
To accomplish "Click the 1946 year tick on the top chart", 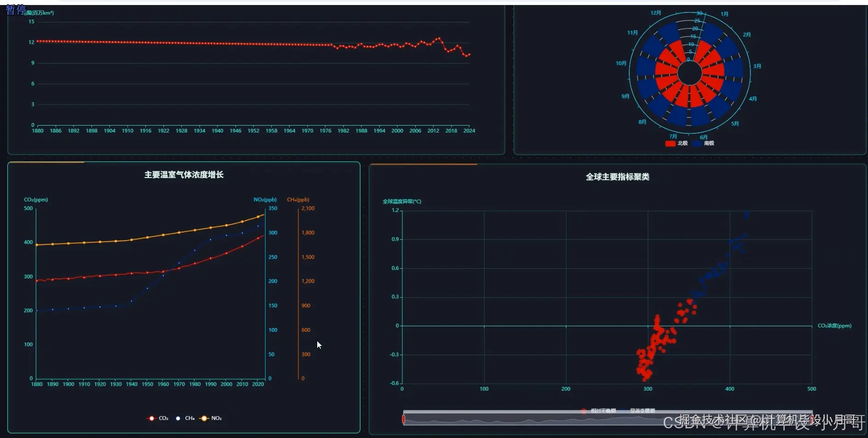I will point(235,131).
